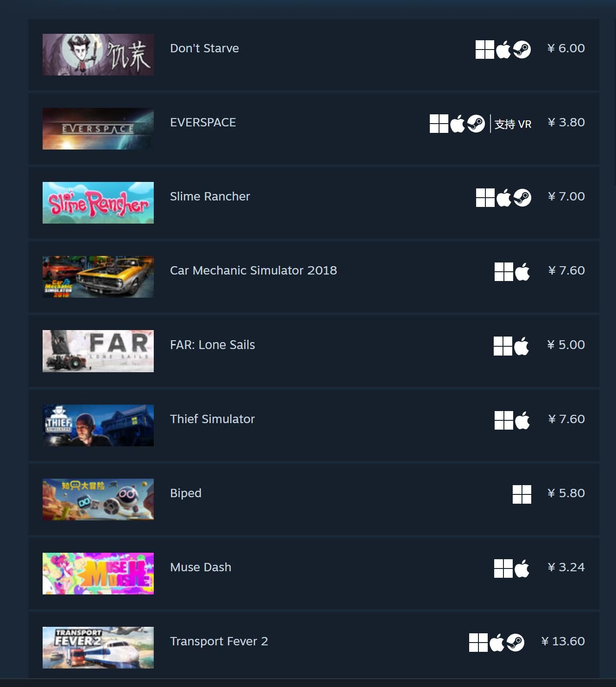Image resolution: width=616 pixels, height=687 pixels.
Task: Select the Transport Fever 2 thumbnail
Action: [98, 648]
